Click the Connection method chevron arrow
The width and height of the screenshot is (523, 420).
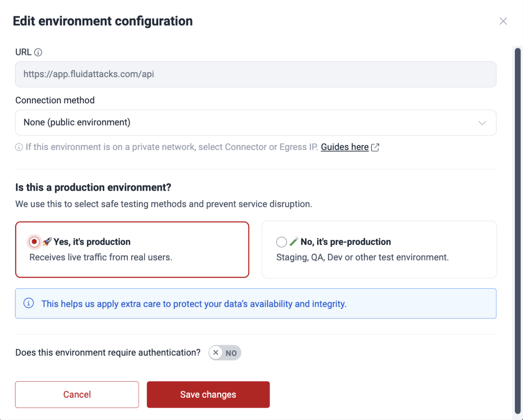pyautogui.click(x=482, y=123)
